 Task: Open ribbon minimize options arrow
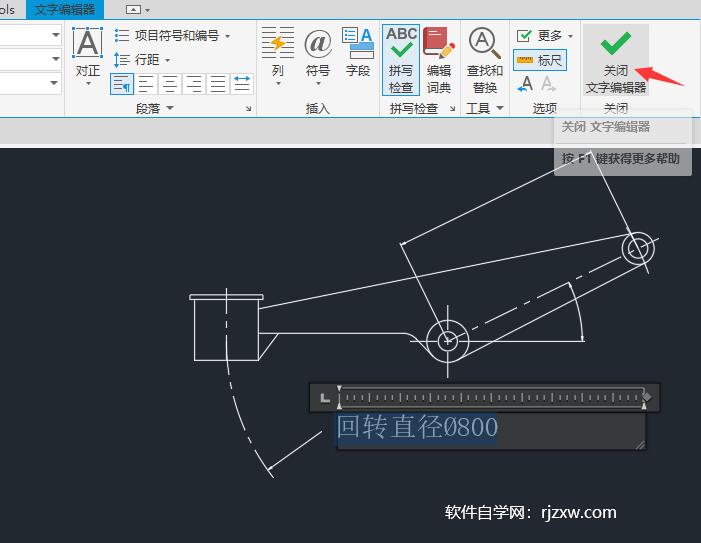click(148, 10)
